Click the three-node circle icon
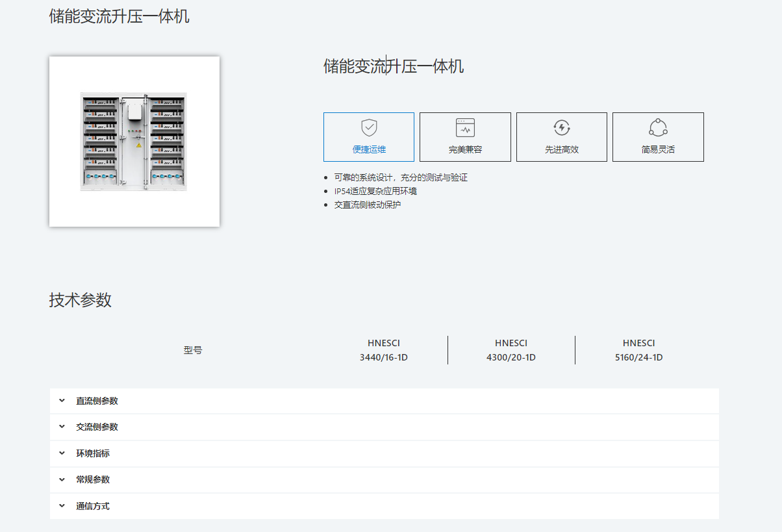The image size is (782, 532). (x=658, y=127)
